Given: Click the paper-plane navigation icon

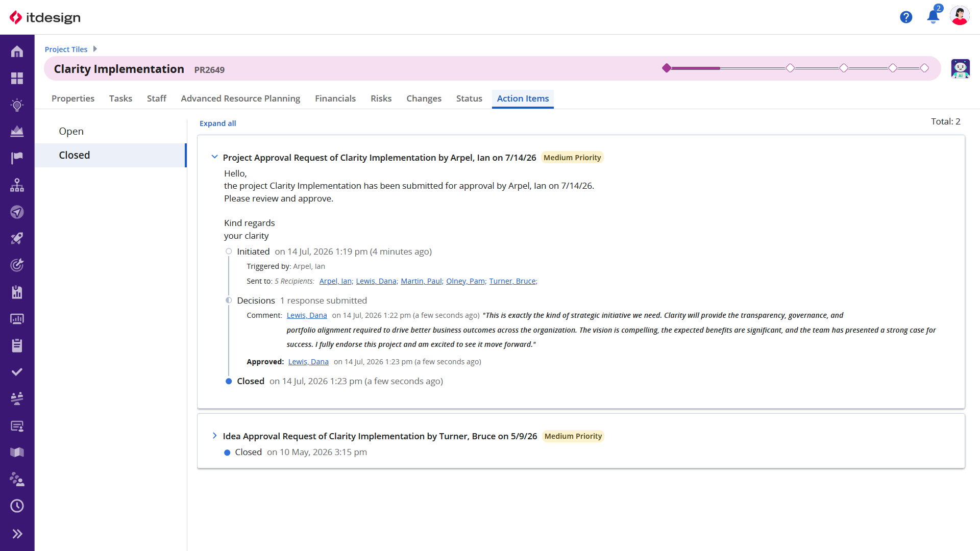Looking at the screenshot, I should pyautogui.click(x=17, y=212).
